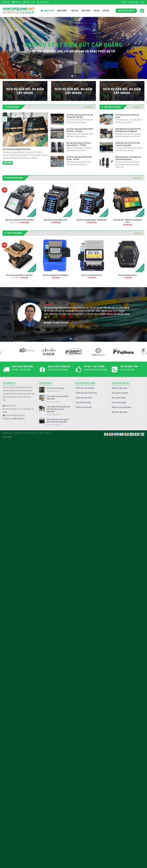Click the thumbs-up icon for Uy tín – chất lượng
Image resolution: width=147 pixels, height=868 pixels.
(x=78, y=369)
